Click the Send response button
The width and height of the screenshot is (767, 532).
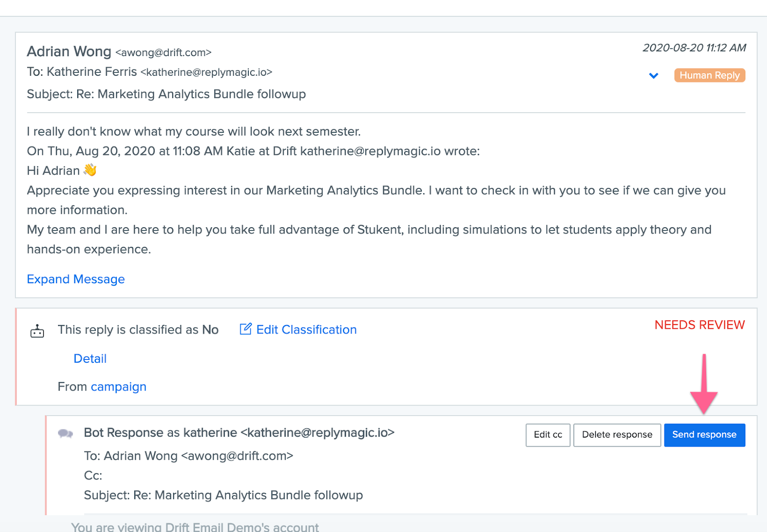pyautogui.click(x=704, y=435)
